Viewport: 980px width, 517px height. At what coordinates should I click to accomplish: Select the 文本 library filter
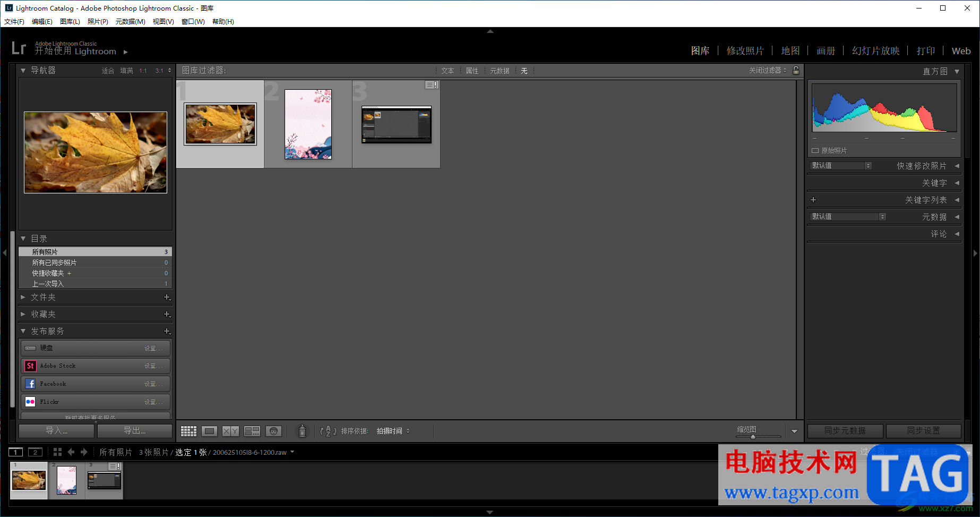(448, 71)
